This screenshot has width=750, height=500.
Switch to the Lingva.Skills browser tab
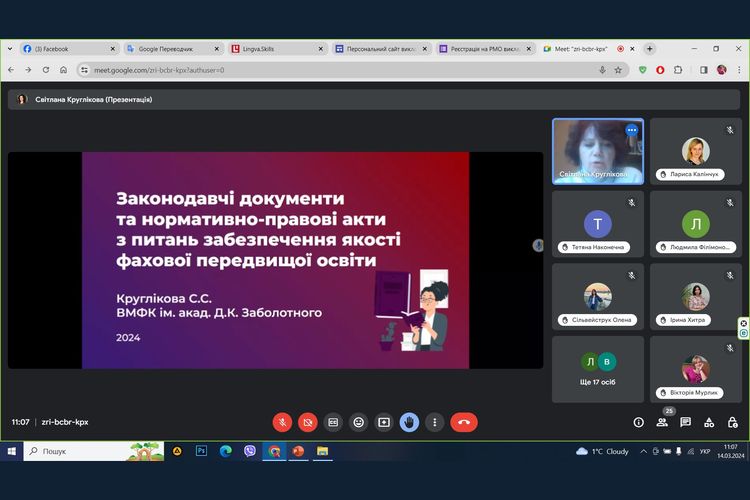pyautogui.click(x=270, y=48)
